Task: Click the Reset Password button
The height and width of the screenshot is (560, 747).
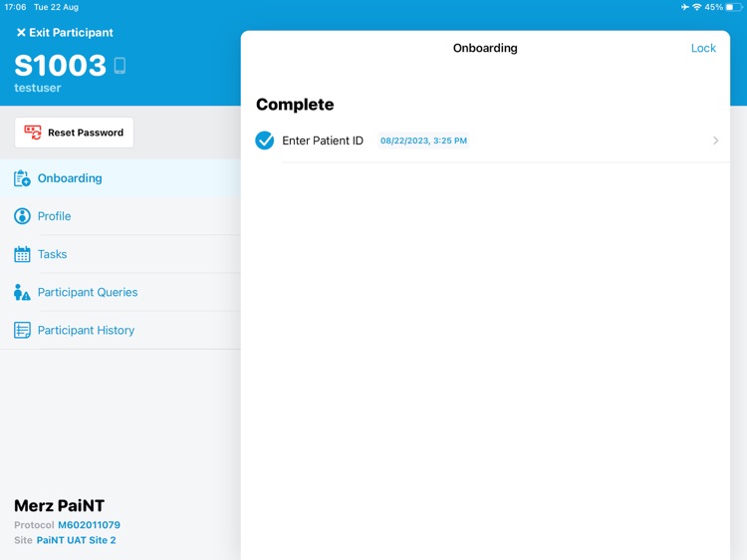Action: tap(74, 133)
